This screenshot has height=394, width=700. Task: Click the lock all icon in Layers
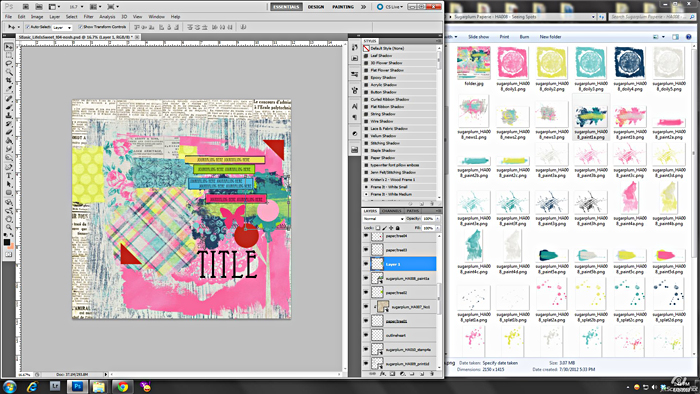(398, 228)
